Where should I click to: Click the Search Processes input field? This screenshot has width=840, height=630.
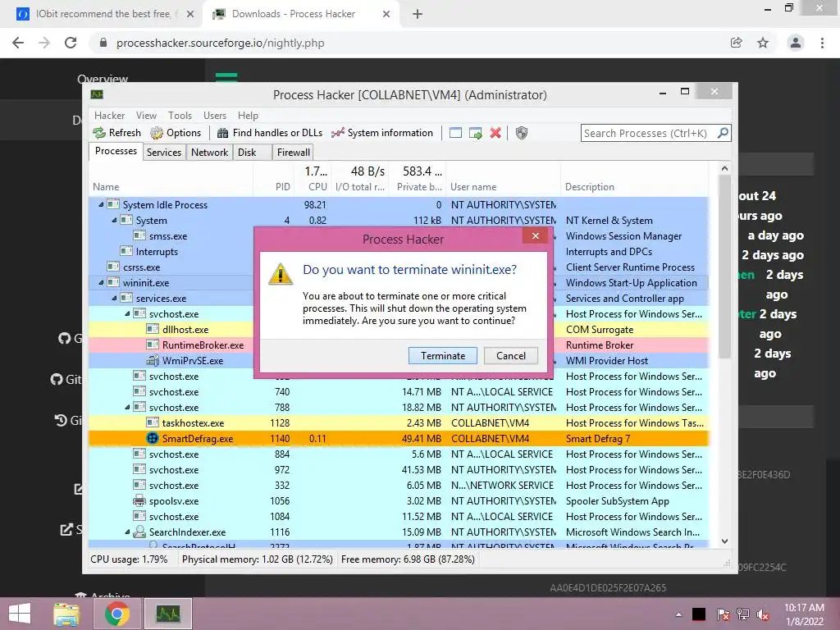[x=648, y=133]
